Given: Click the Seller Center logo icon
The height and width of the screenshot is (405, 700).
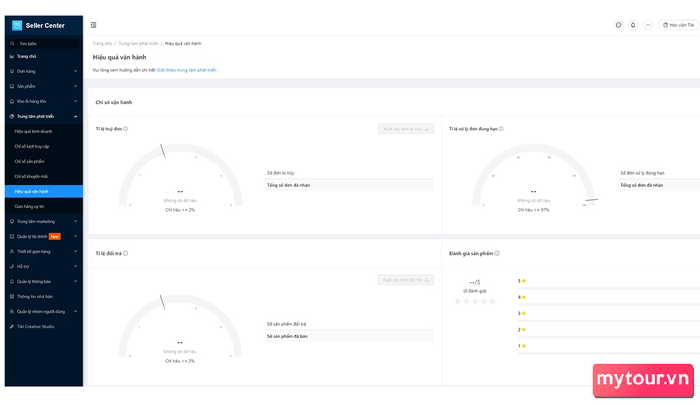Looking at the screenshot, I should pos(17,25).
